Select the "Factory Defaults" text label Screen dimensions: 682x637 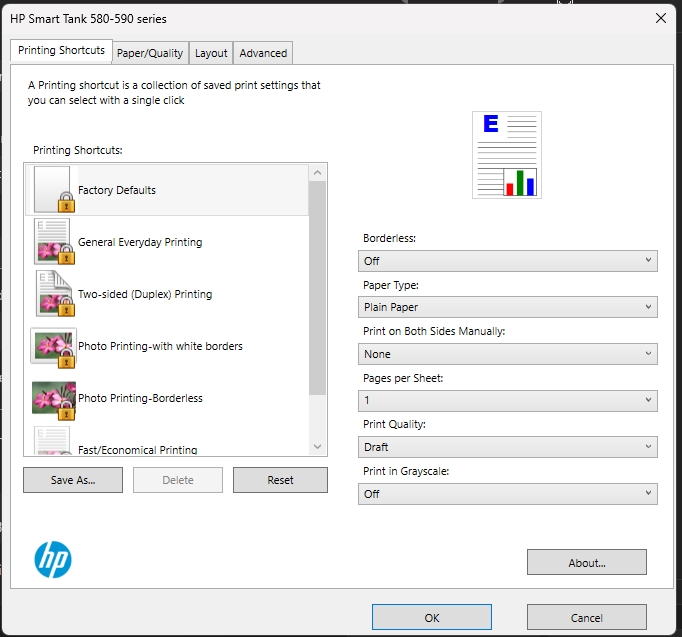tap(117, 190)
